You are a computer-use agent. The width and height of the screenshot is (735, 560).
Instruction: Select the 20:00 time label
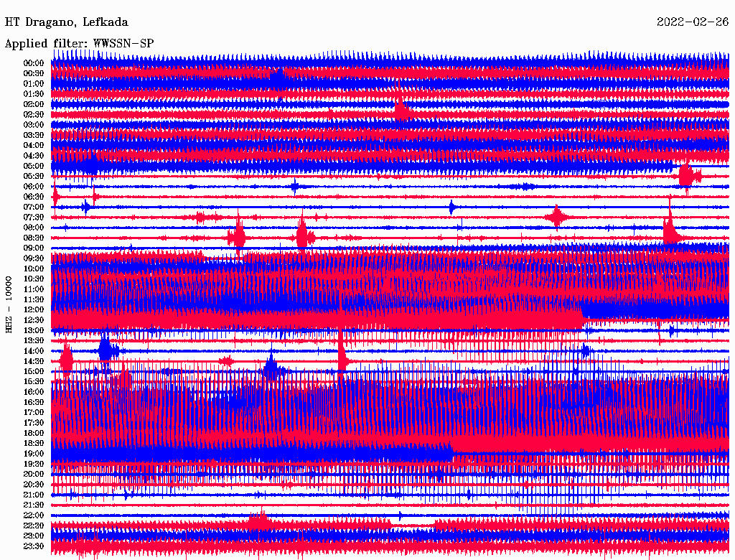click(34, 474)
